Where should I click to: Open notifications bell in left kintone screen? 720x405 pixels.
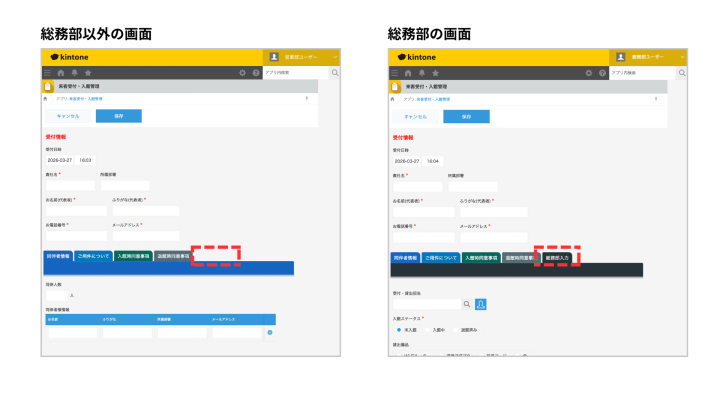point(74,73)
